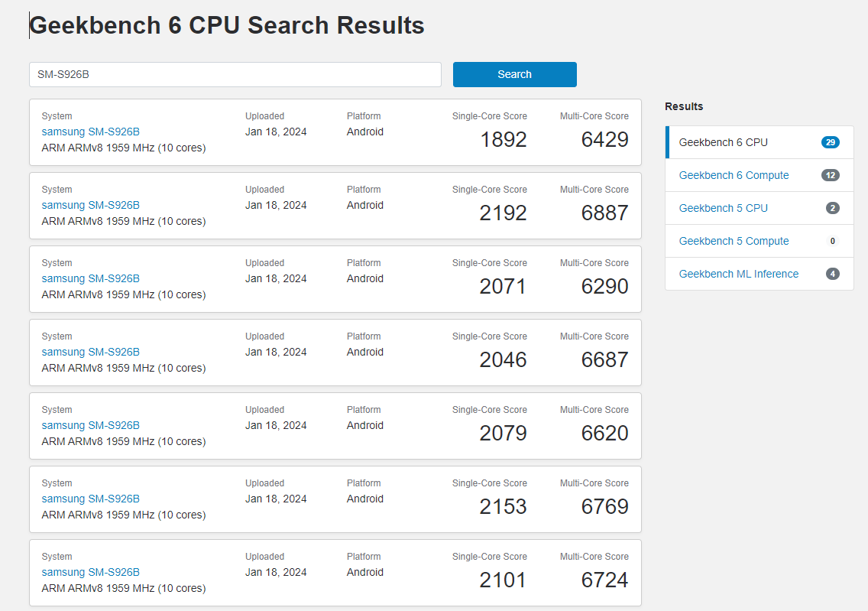Image resolution: width=868 pixels, height=611 pixels.
Task: Open samsung SM-S926B result scoring 2101
Action: (90, 572)
